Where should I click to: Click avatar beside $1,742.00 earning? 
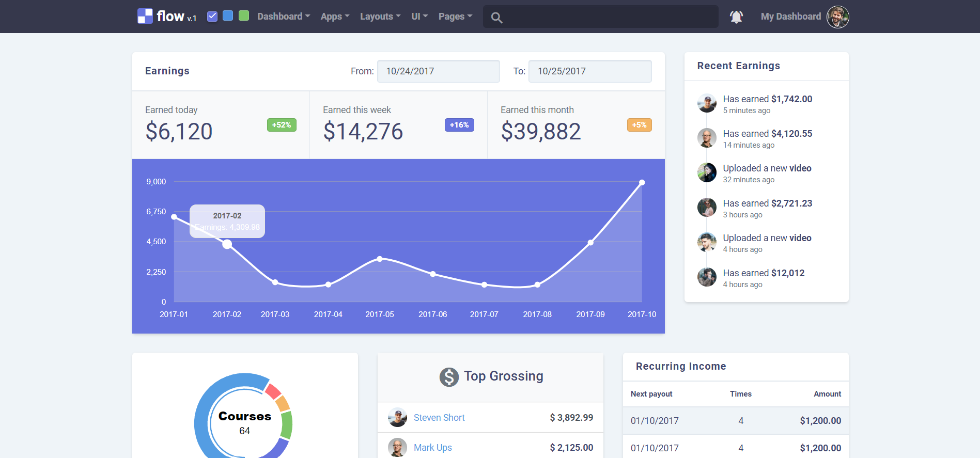point(707,103)
